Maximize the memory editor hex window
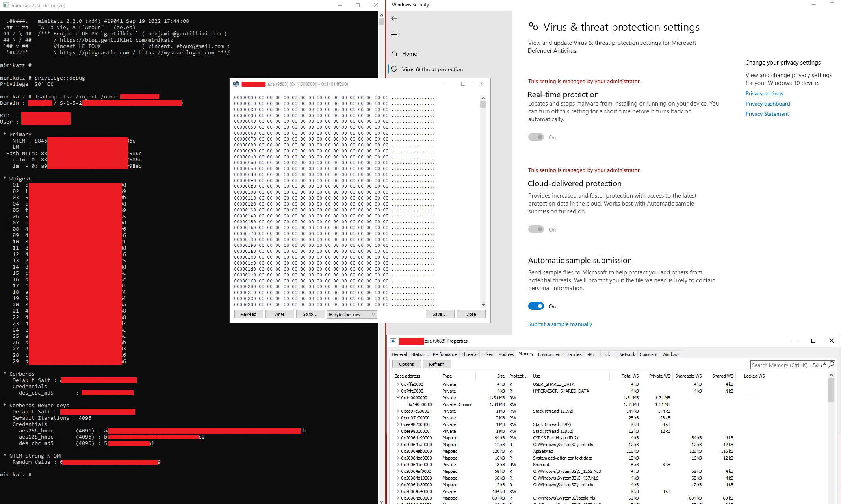Viewport: 841px width, 504px height. 463,84
